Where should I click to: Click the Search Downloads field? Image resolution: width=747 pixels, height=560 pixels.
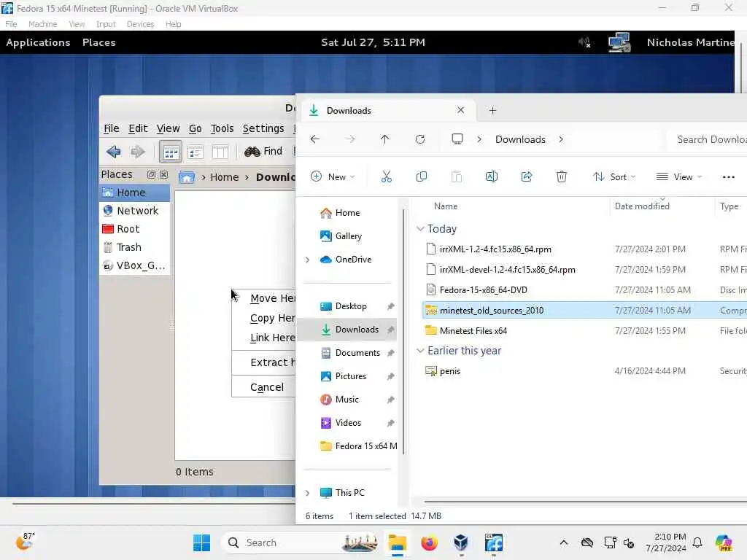tap(708, 139)
